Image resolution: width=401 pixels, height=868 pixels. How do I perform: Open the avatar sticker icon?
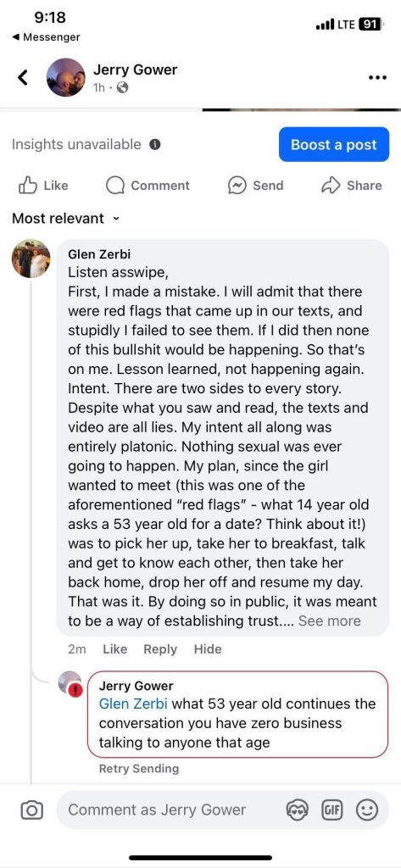click(297, 810)
